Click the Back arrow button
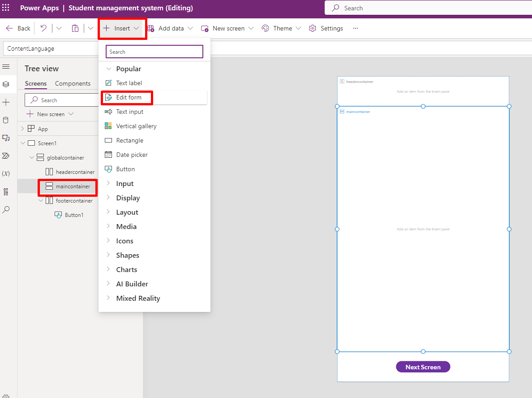532x398 pixels. (18, 29)
